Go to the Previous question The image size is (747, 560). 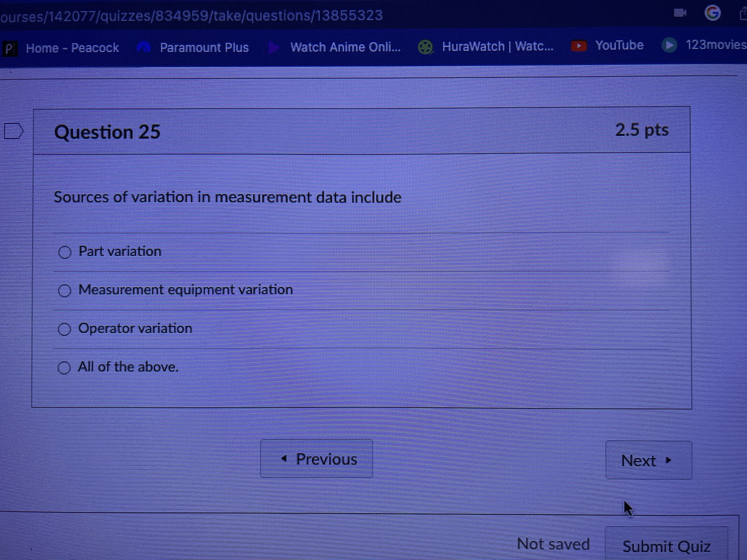317,459
